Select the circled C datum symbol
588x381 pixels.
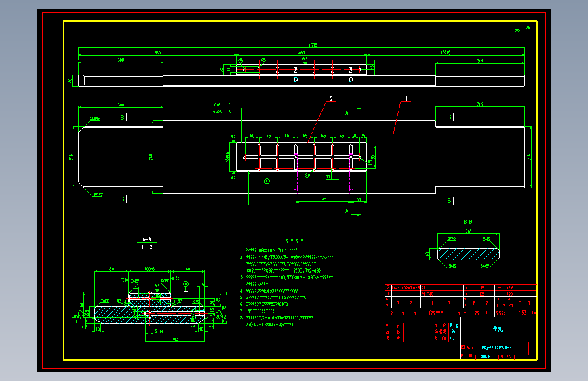point(267,182)
